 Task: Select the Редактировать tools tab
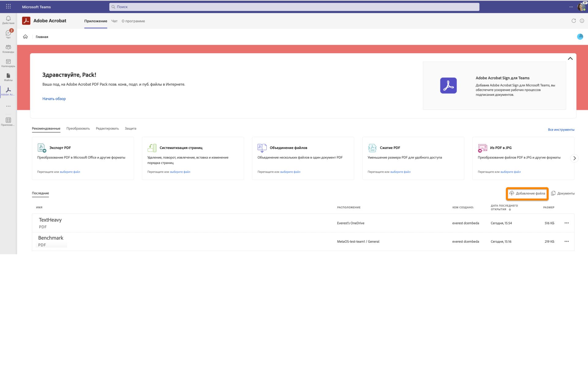(107, 129)
